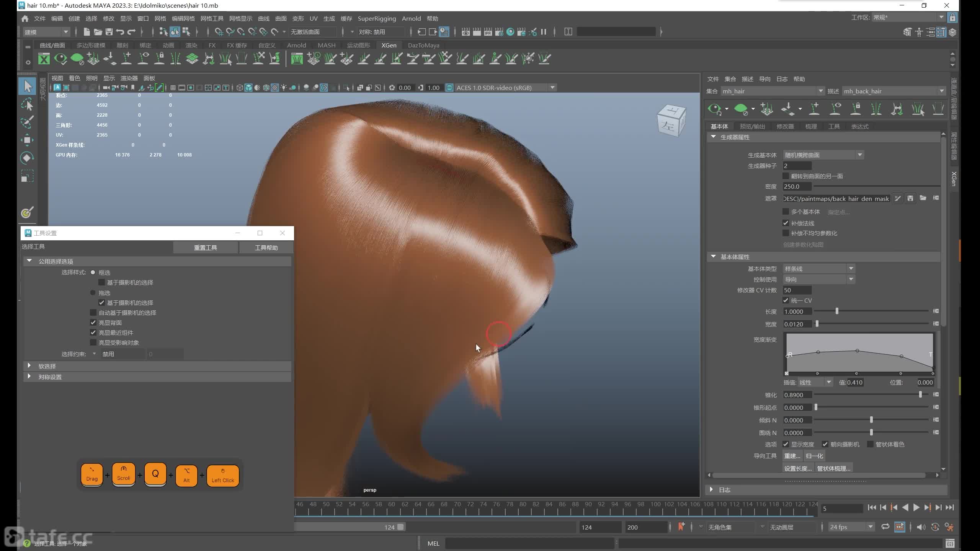This screenshot has width=980, height=551.
Task: Select the 框选 radio button
Action: 93,272
